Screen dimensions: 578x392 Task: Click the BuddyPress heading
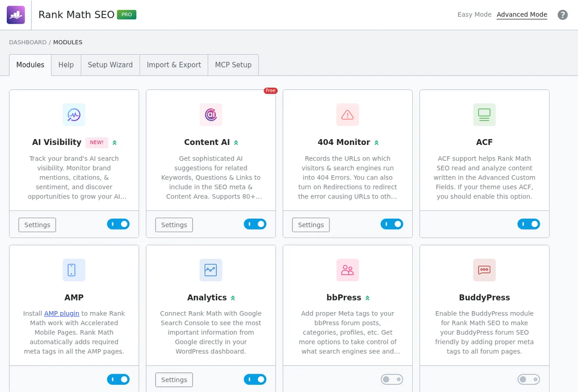click(485, 298)
